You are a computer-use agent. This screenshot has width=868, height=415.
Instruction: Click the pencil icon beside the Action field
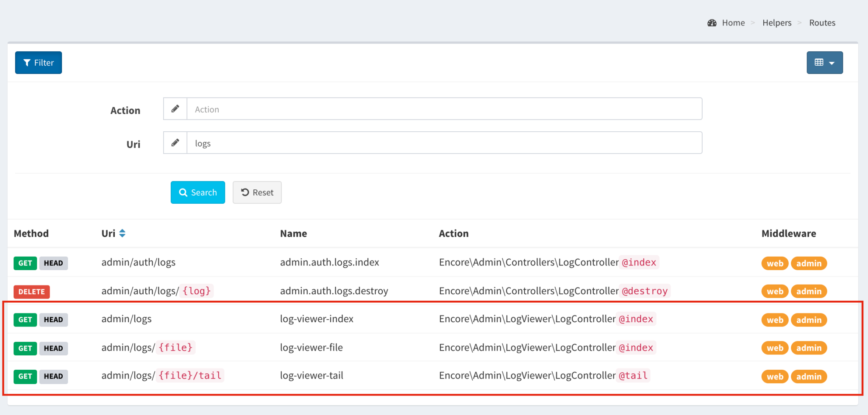click(x=175, y=108)
